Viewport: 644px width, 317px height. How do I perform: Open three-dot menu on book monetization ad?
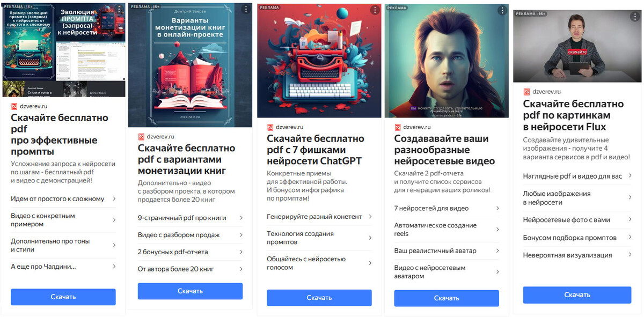(246, 10)
